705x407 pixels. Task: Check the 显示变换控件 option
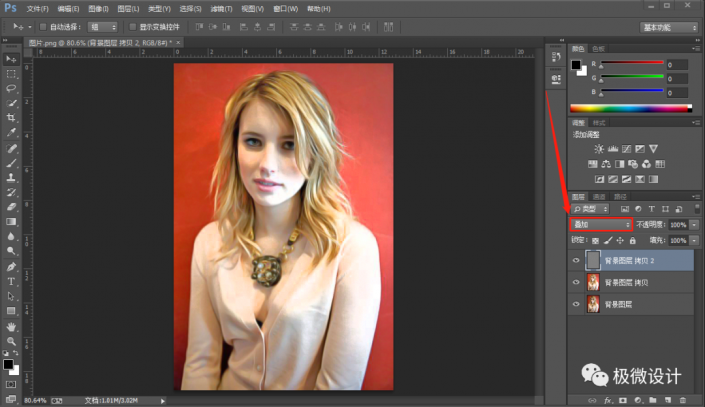point(132,27)
